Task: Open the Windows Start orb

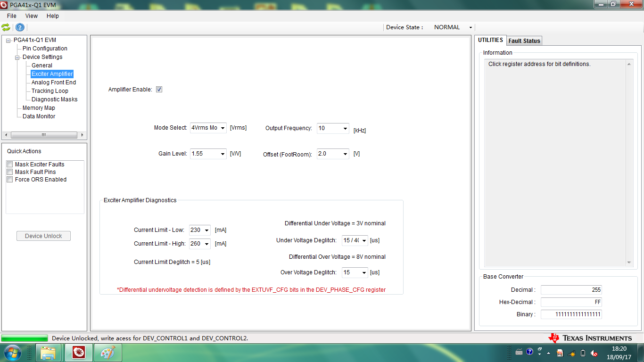Action: click(x=12, y=353)
